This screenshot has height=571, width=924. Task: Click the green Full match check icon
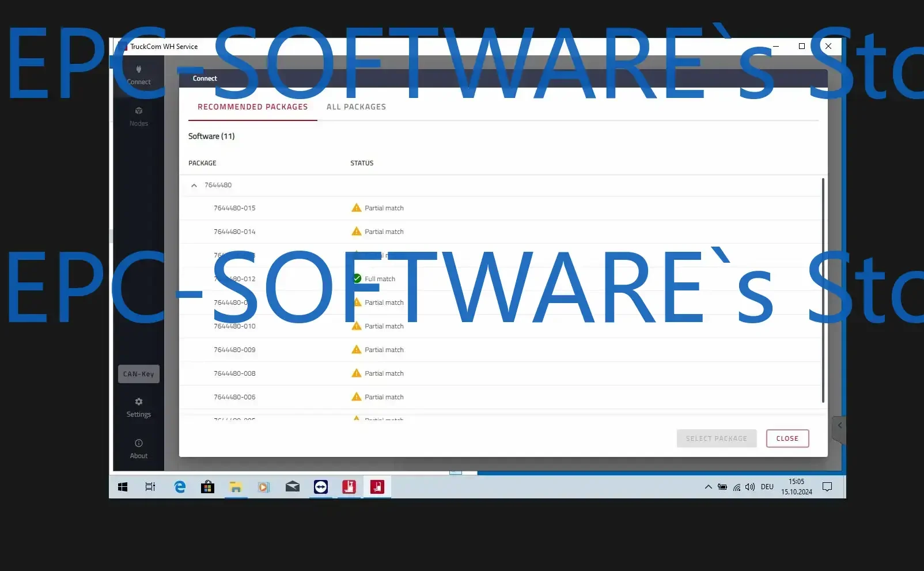pos(357,279)
